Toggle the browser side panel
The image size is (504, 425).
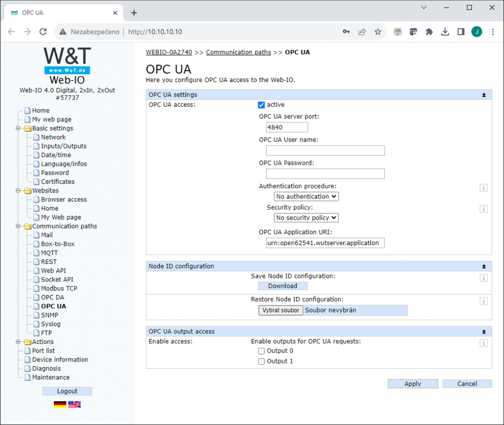tap(461, 32)
